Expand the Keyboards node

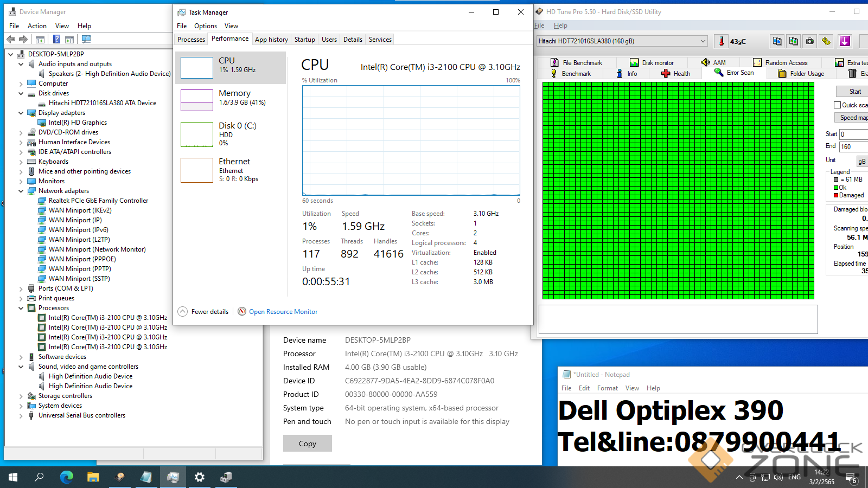[x=21, y=162]
